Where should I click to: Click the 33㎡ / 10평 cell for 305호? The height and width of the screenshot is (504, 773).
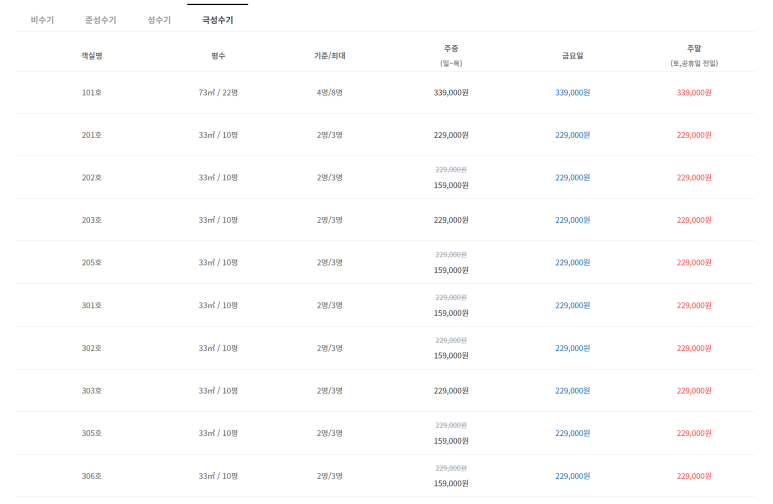(x=218, y=433)
